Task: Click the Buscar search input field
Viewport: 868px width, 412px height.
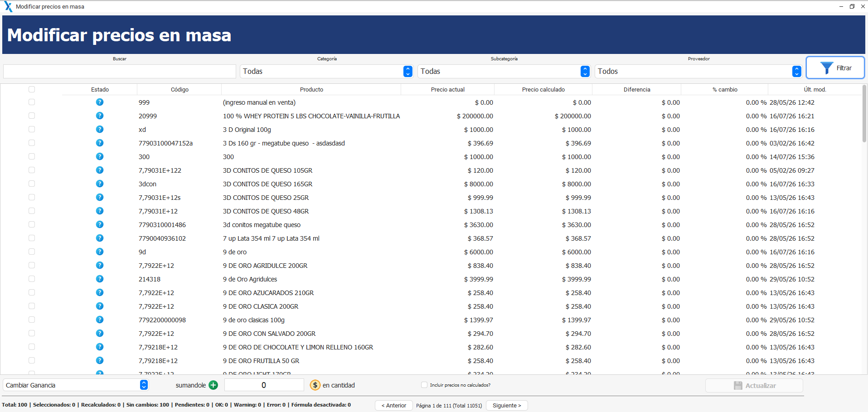Action: [x=120, y=71]
